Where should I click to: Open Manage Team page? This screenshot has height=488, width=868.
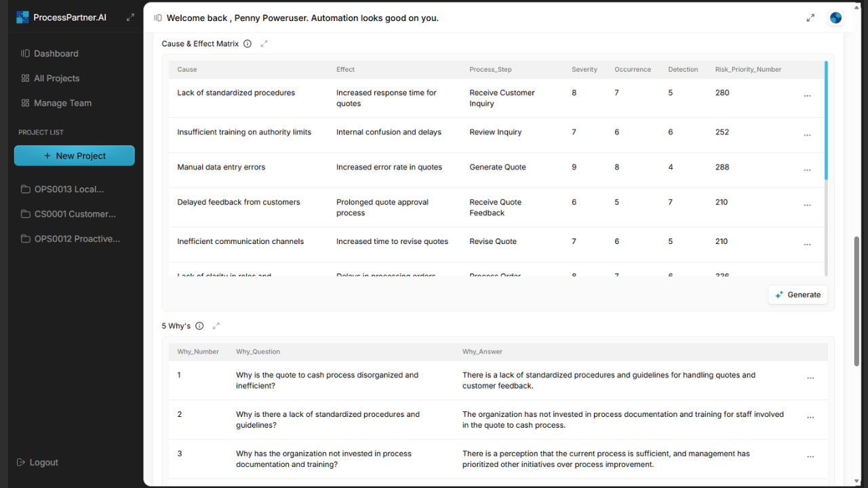pos(62,103)
